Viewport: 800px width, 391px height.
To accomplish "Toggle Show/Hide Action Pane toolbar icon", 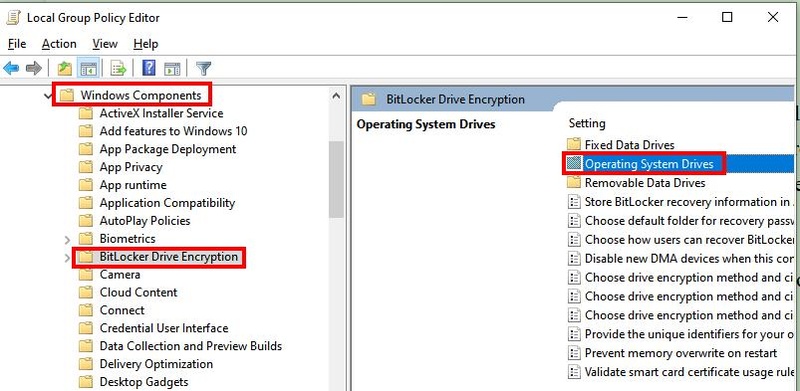I will pos(172,68).
